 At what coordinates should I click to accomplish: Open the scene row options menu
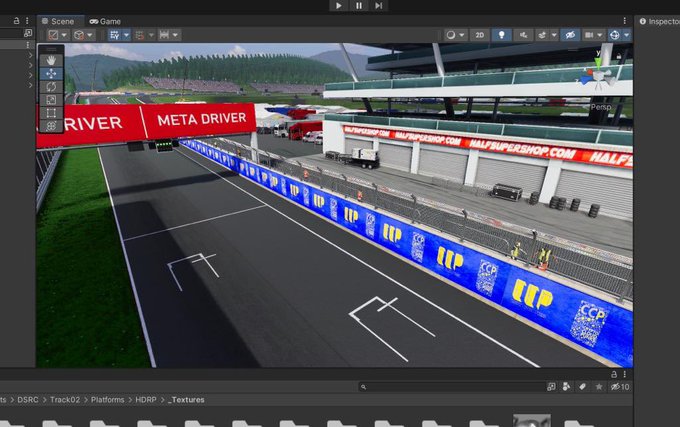tap(27, 45)
